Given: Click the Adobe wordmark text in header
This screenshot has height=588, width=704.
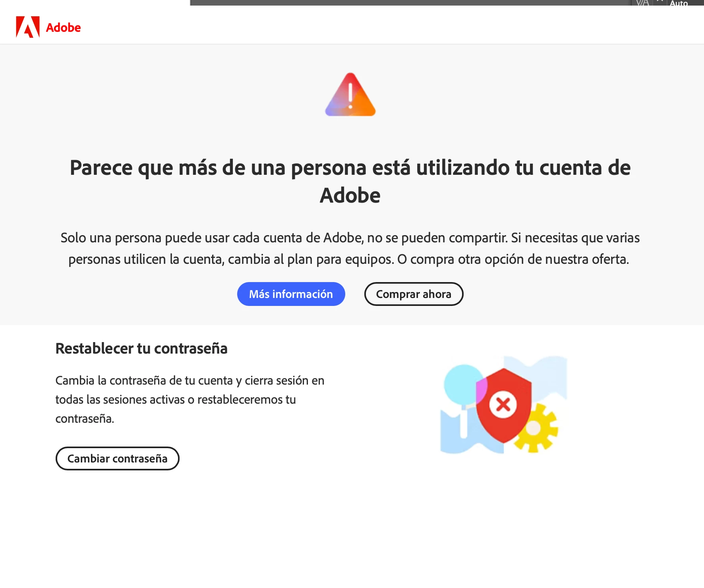Looking at the screenshot, I should click(x=64, y=27).
